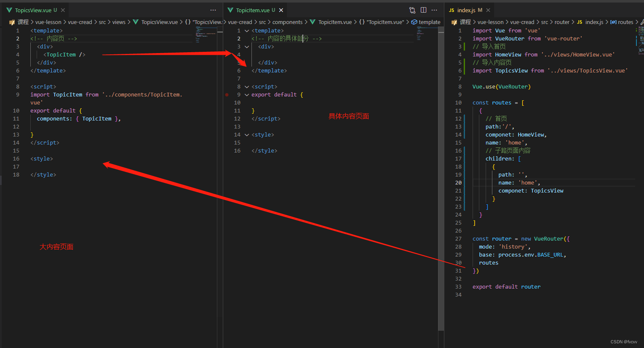Click the '<TopicItem />' tag in TopicsView.vue
644x348 pixels.
point(64,55)
